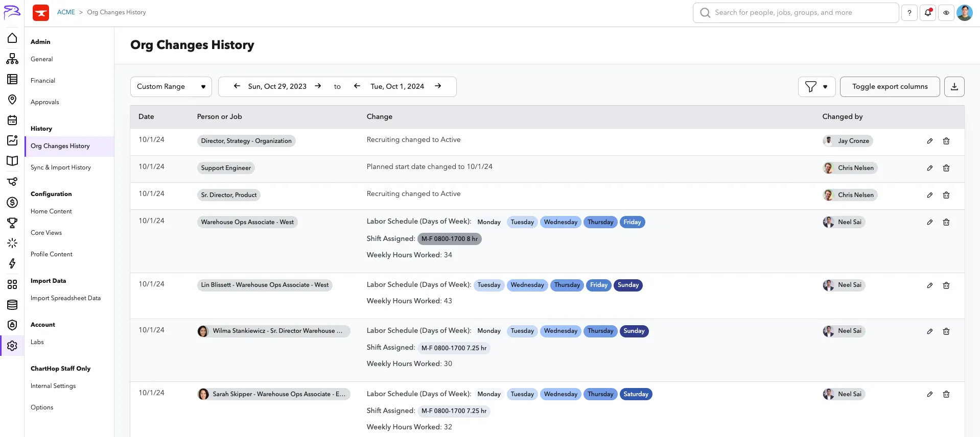Download the org changes export
The width and height of the screenshot is (980, 437).
click(954, 87)
